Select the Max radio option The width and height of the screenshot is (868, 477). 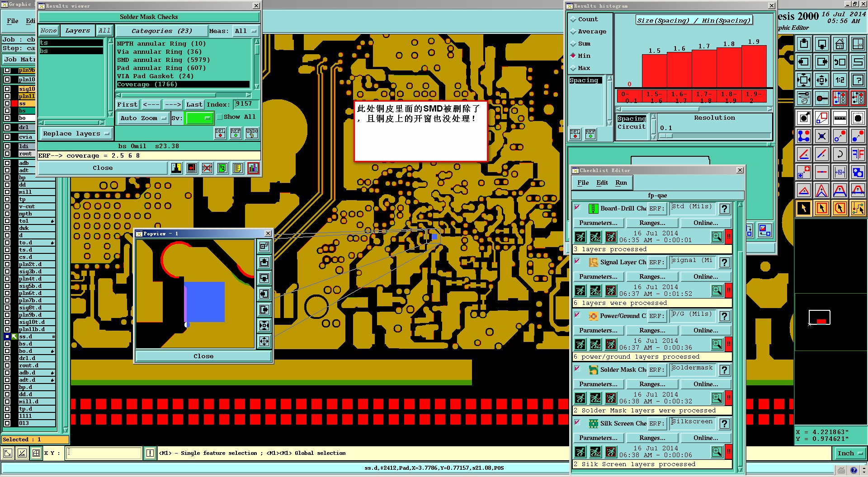[x=573, y=68]
